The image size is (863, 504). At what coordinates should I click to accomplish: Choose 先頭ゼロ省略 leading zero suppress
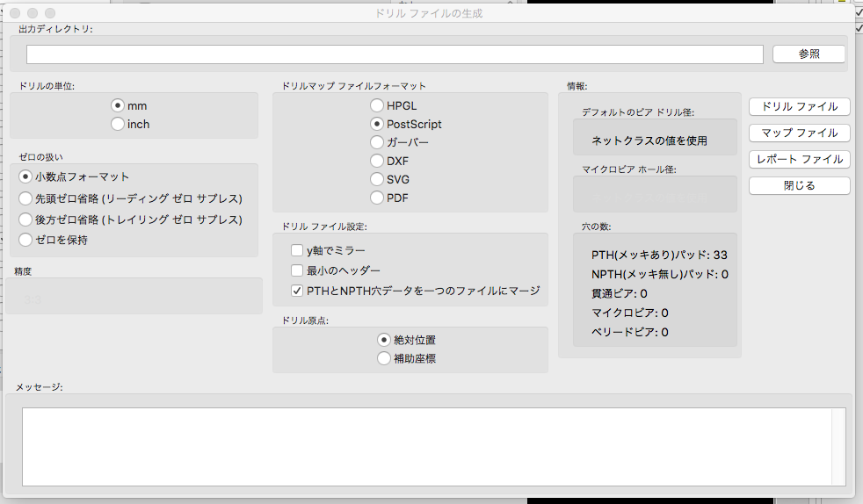[x=25, y=198]
